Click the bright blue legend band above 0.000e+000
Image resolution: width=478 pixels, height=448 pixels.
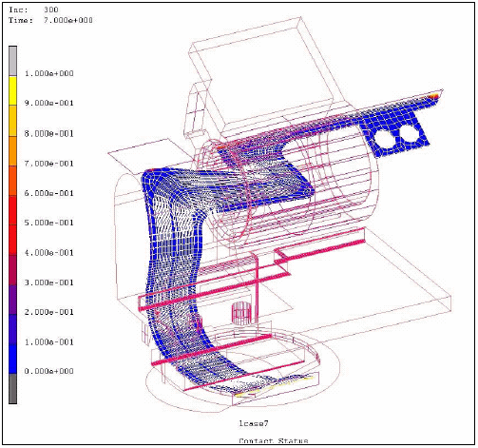12,359
